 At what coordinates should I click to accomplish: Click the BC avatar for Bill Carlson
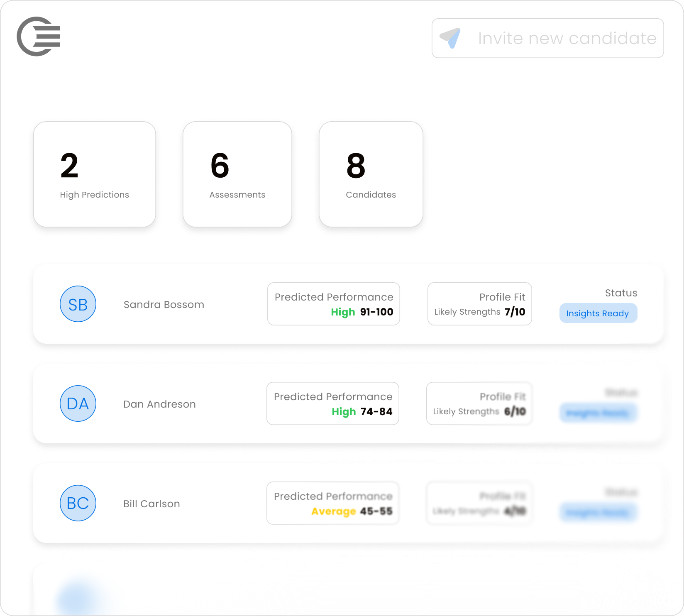[78, 503]
